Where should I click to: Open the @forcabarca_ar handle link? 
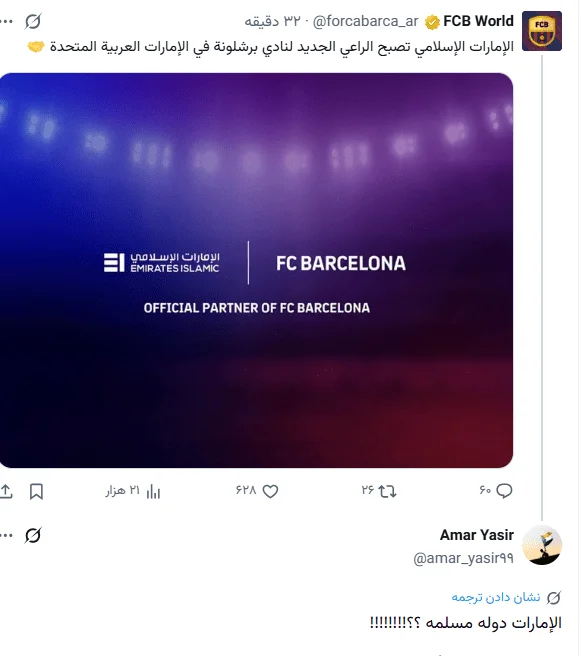pyautogui.click(x=366, y=21)
